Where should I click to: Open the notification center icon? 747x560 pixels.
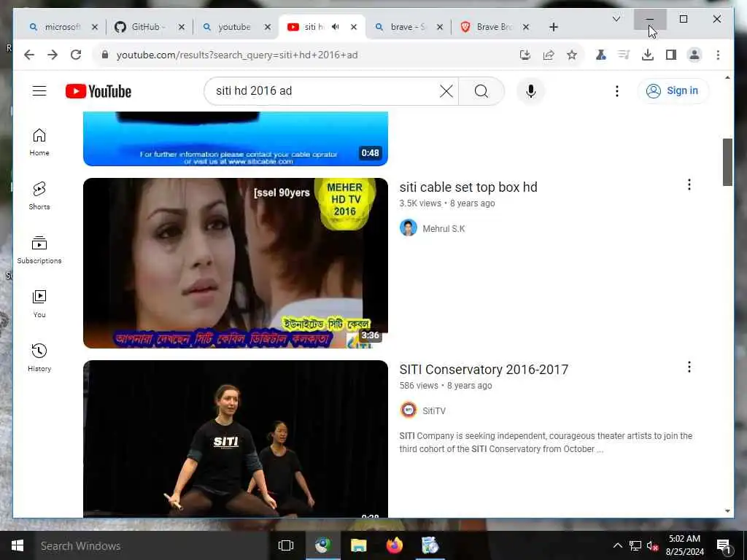point(724,545)
